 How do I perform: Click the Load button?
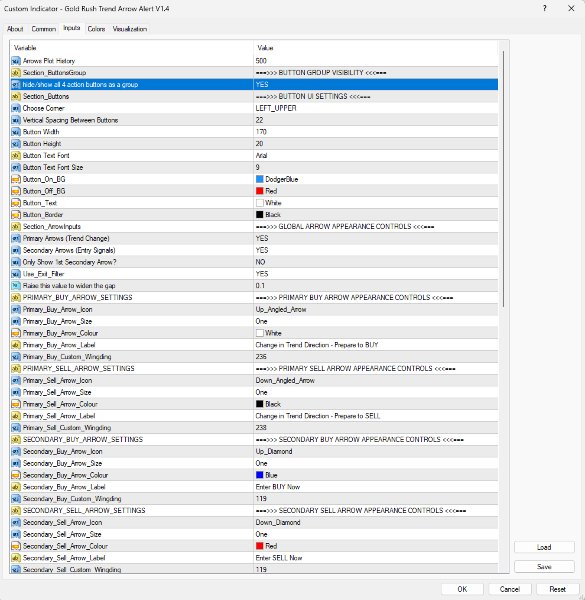click(544, 547)
